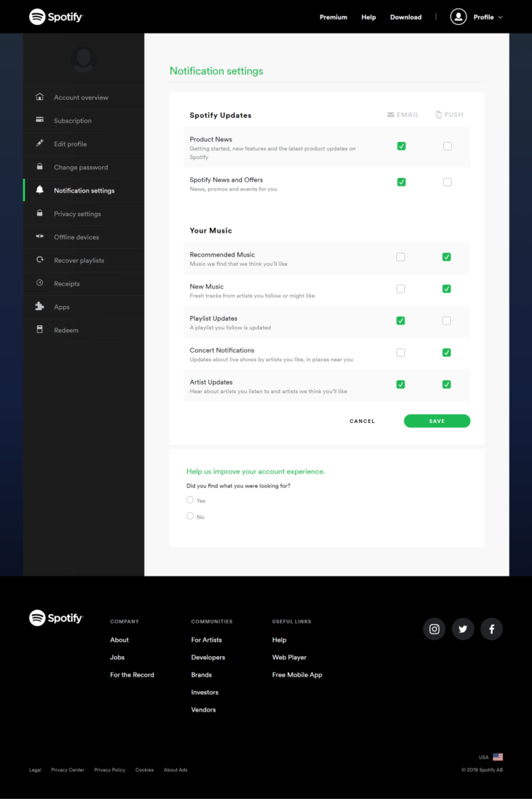Click the pencil icon beside Edit profile
This screenshot has height=799, width=532.
pos(39,144)
